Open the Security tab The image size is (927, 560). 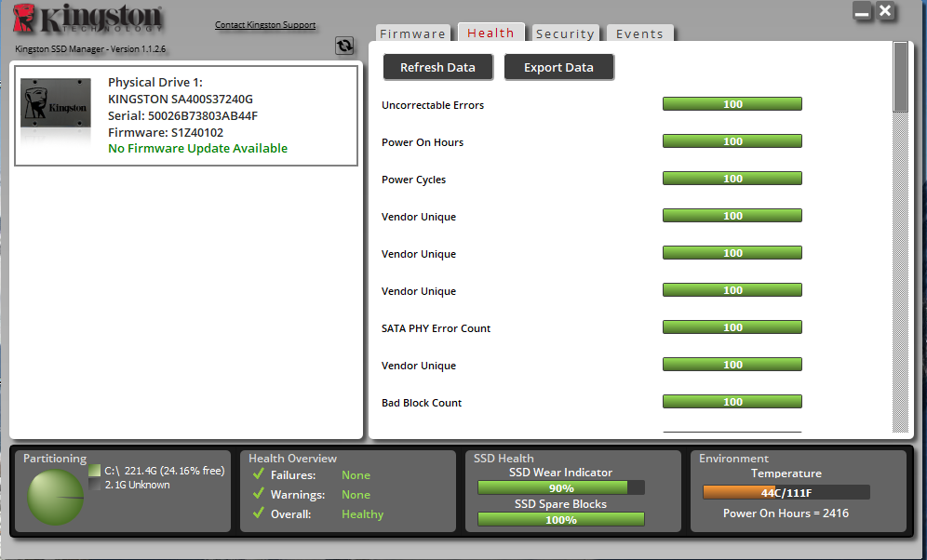(565, 33)
